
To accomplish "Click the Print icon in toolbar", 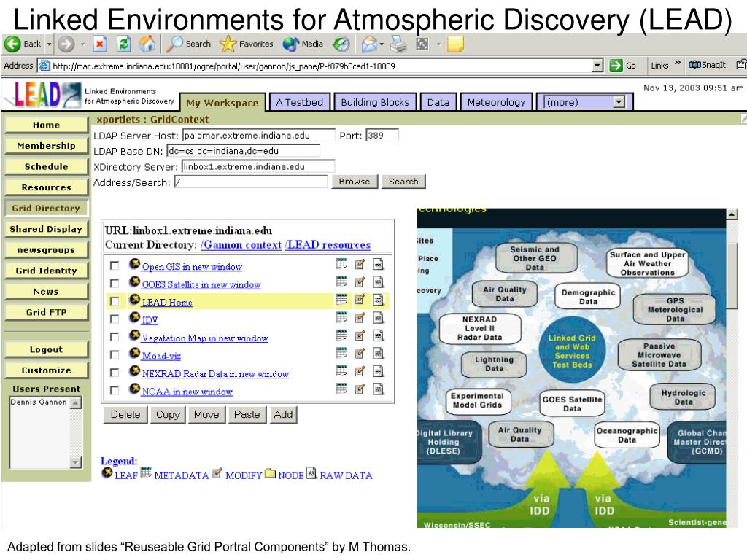I will pyautogui.click(x=398, y=44).
